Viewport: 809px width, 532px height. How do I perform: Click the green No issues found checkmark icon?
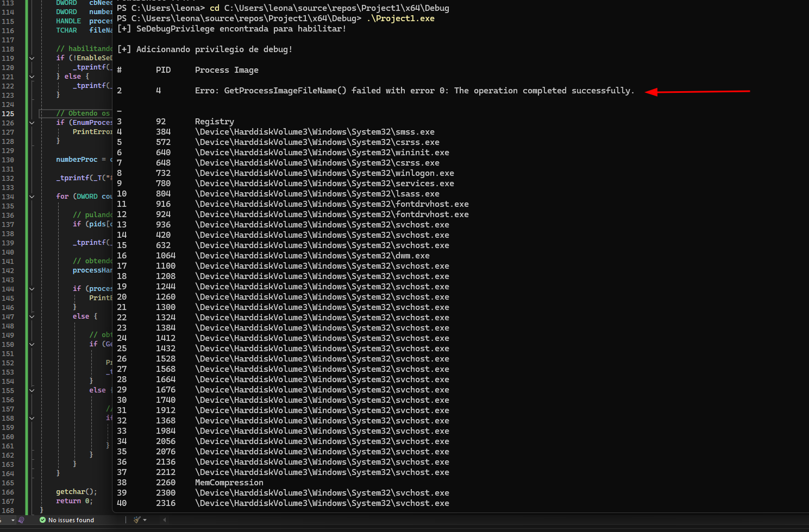tap(42, 520)
